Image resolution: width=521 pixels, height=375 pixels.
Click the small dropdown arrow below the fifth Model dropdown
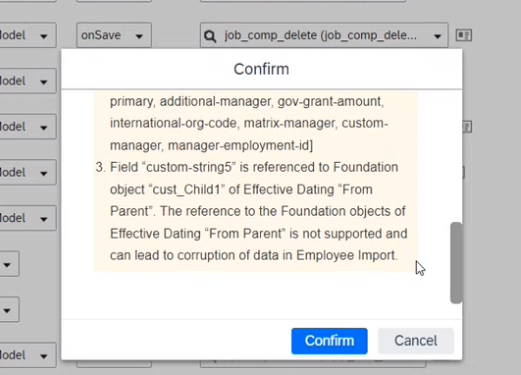point(7,265)
